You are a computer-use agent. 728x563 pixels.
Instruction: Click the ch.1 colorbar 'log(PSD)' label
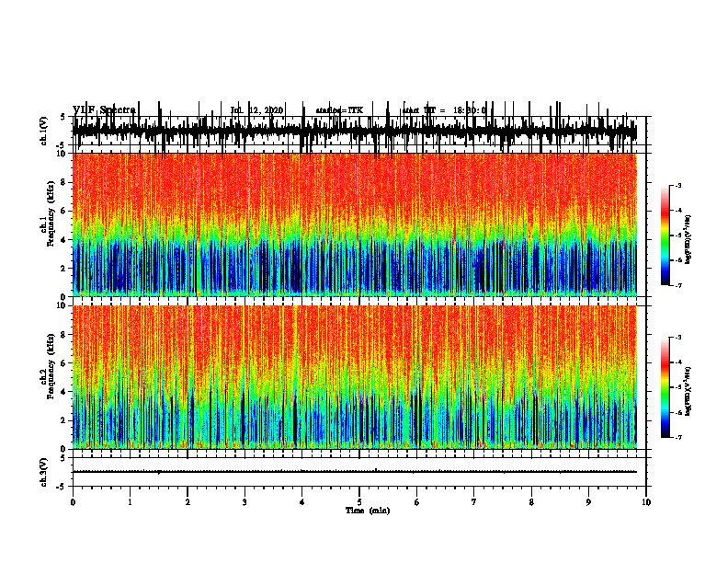(688, 240)
